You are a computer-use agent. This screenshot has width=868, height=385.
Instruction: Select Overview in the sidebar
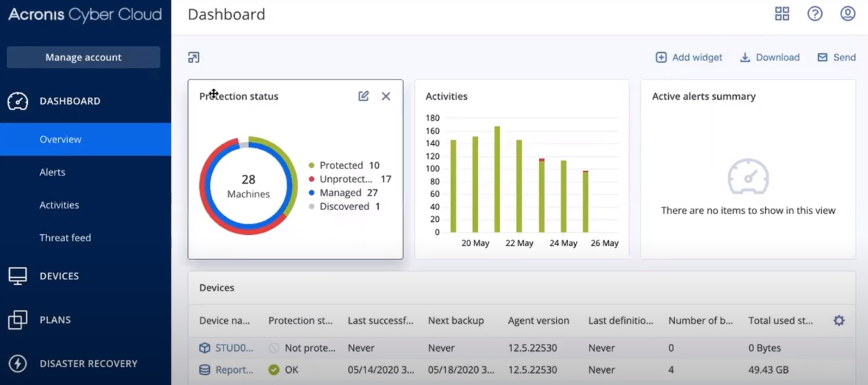click(61, 140)
